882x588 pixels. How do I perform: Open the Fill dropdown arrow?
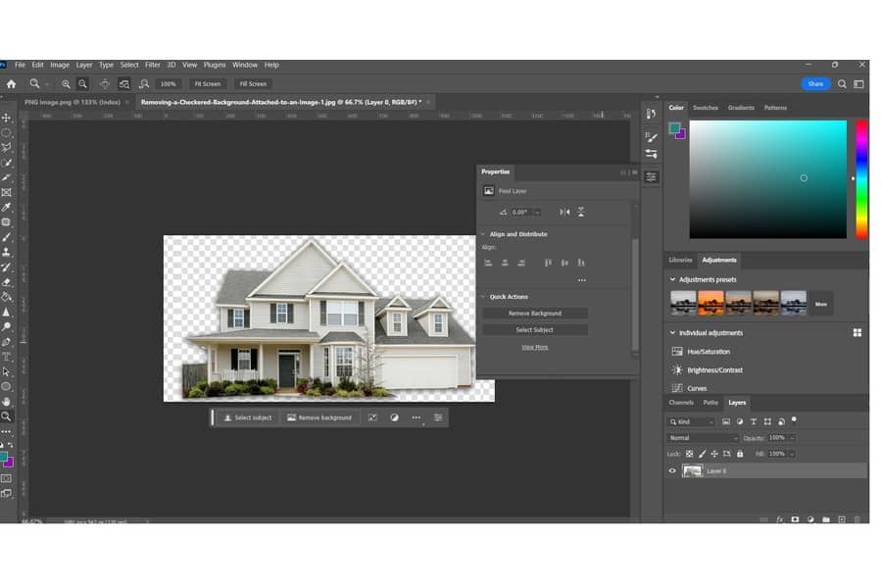pos(792,454)
